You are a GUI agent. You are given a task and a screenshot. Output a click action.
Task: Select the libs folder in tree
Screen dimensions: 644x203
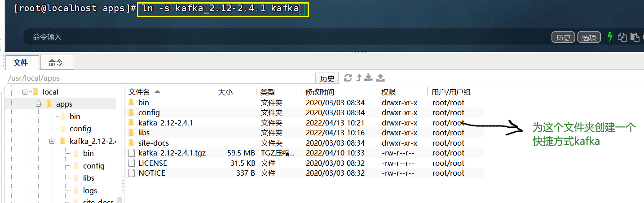coord(89,178)
